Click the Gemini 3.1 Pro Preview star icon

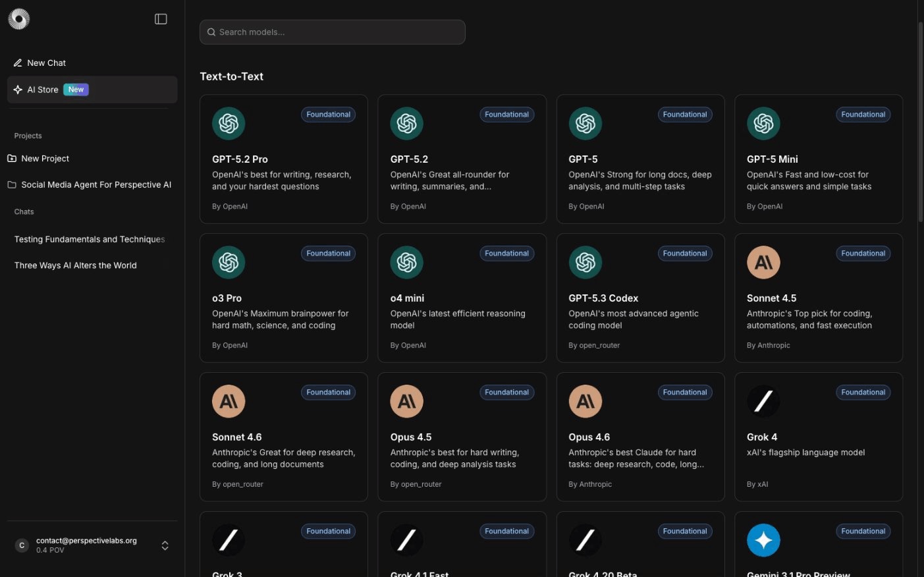763,540
